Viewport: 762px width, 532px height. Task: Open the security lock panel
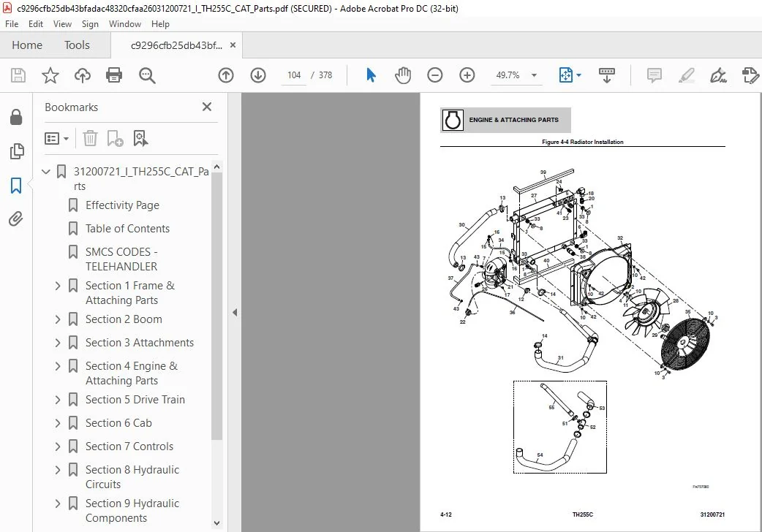16,117
